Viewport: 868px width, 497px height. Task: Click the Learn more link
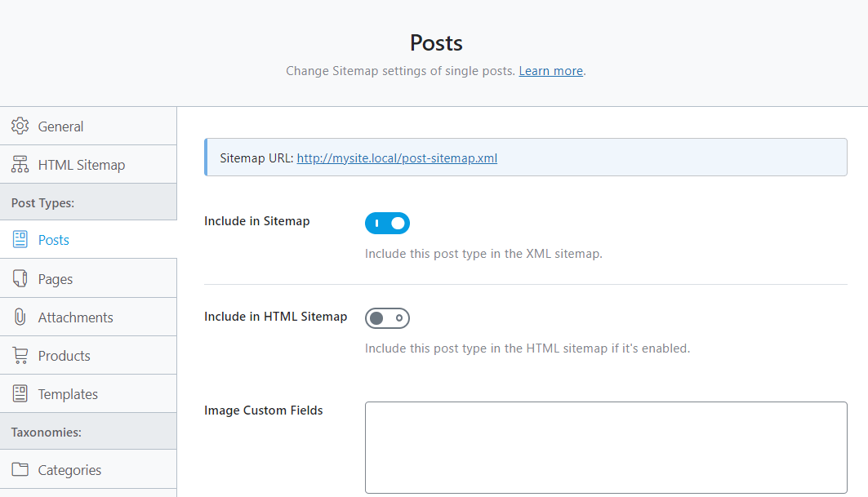[550, 71]
